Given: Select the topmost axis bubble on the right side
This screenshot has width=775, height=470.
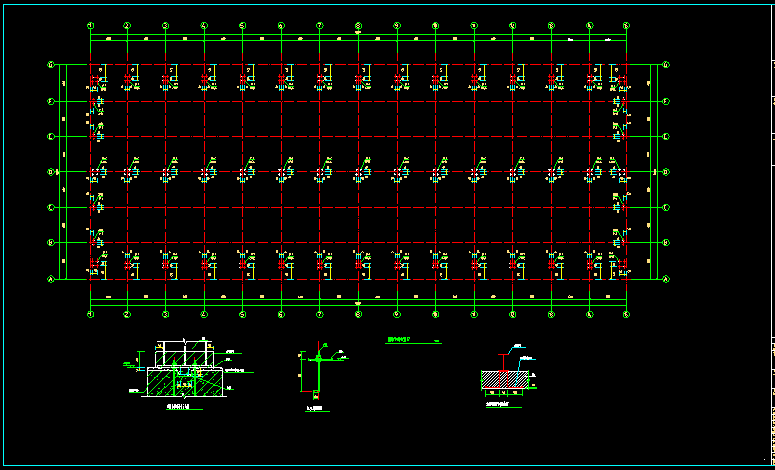Looking at the screenshot, I should (666, 65).
